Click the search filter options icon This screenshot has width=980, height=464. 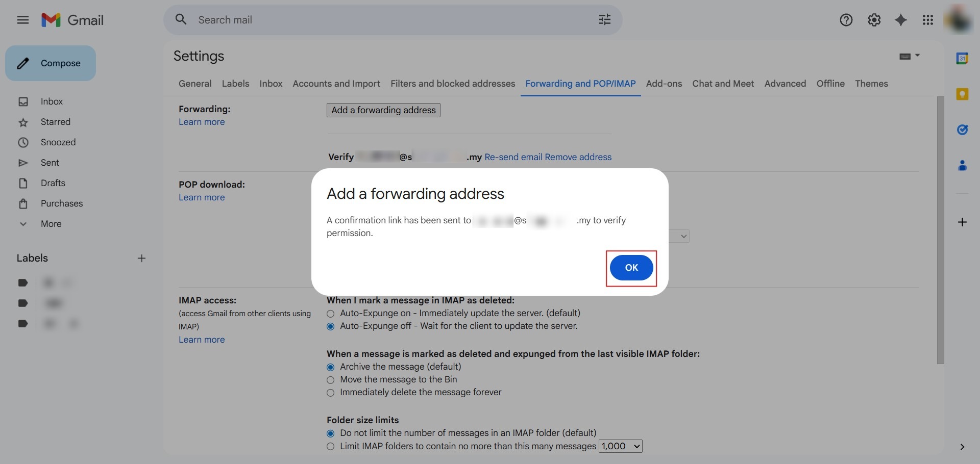(604, 20)
